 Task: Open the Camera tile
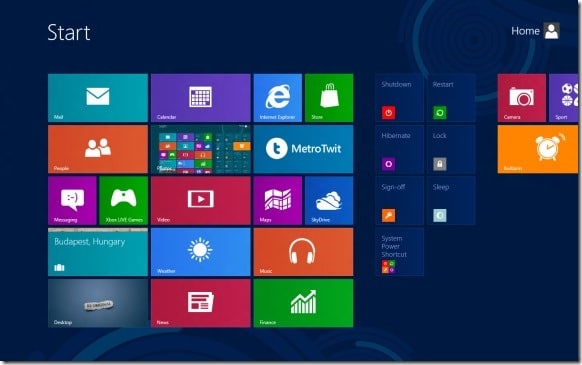pyautogui.click(x=521, y=98)
